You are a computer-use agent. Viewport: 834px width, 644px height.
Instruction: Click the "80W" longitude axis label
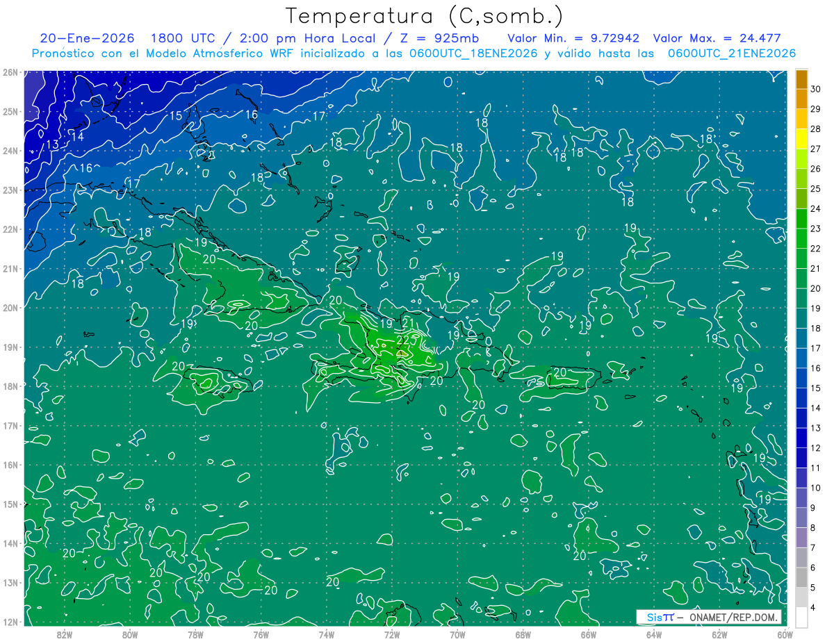(130, 634)
